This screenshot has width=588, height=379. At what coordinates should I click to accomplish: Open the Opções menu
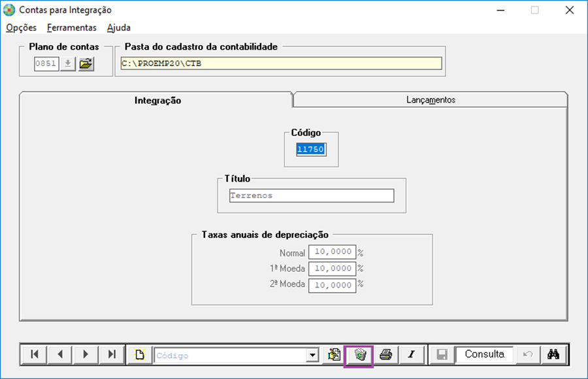[x=22, y=27]
